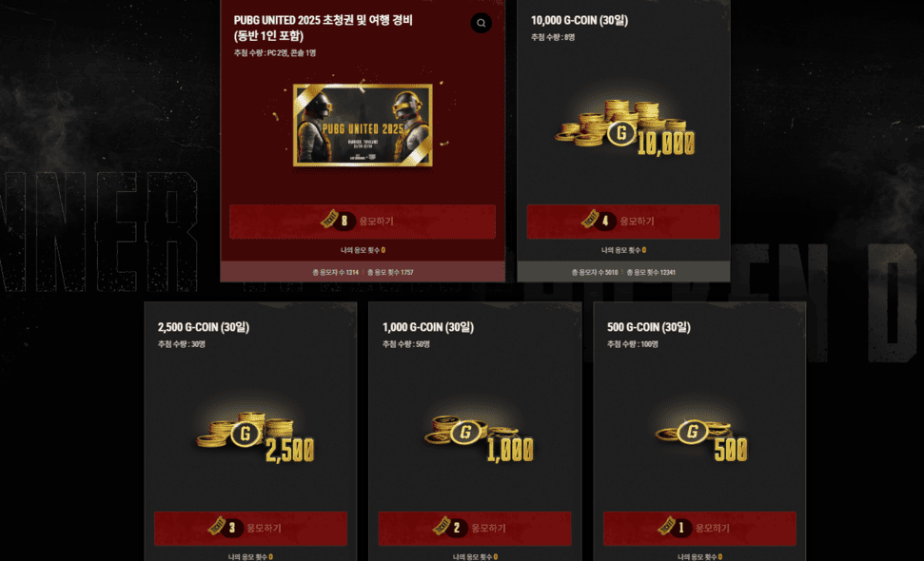This screenshot has height=561, width=924.
Task: Apply for the PUBG UNITED 2025 invitation prize
Action: [x=363, y=222]
